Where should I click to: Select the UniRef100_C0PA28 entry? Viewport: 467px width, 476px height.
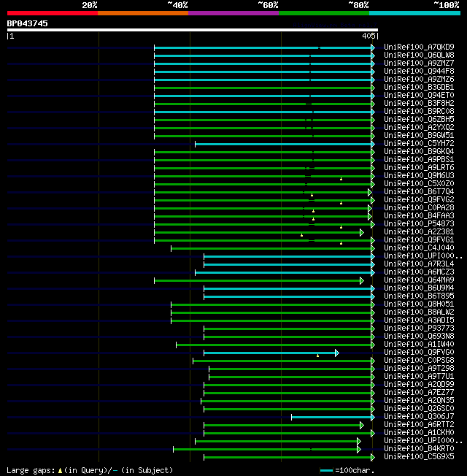click(x=419, y=207)
